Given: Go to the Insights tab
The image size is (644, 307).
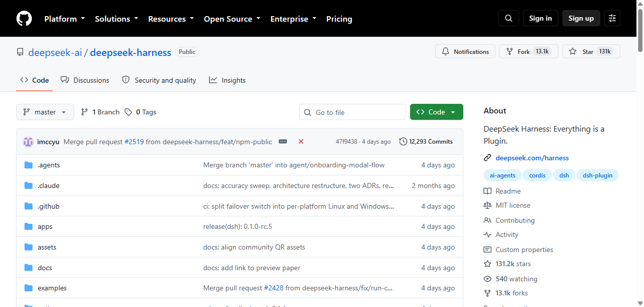Looking at the screenshot, I should pyautogui.click(x=228, y=80).
